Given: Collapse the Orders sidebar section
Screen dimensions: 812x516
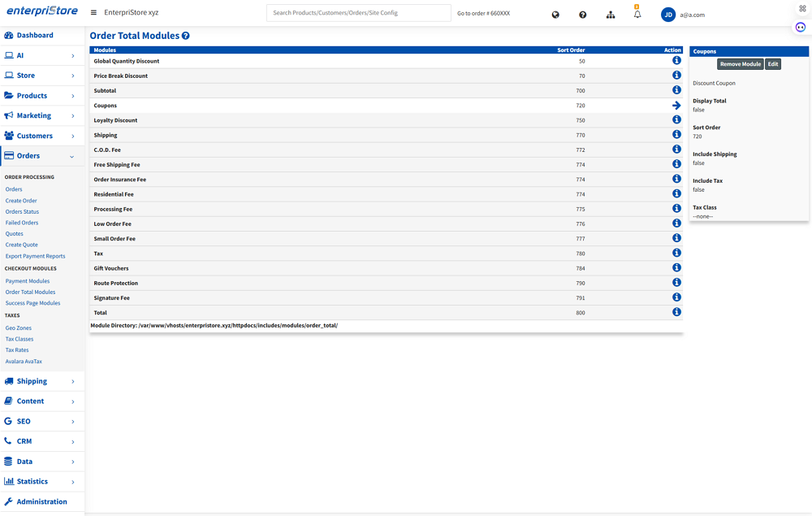Looking at the screenshot, I should 42,156.
